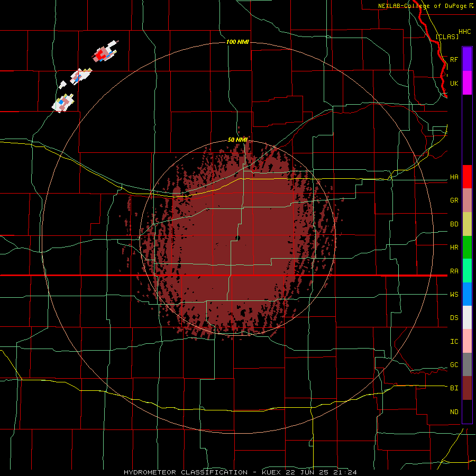Click the 'GC' legend label
This screenshot has height=476, width=476.
[454, 365]
